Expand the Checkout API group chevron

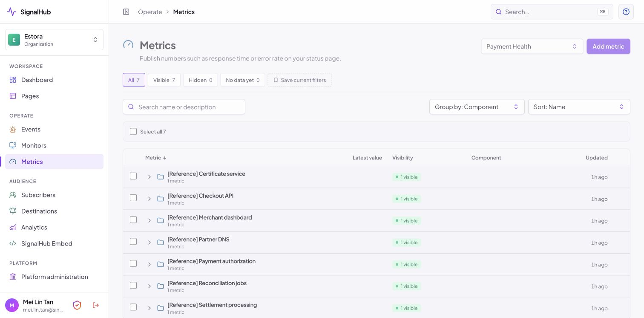pyautogui.click(x=149, y=199)
